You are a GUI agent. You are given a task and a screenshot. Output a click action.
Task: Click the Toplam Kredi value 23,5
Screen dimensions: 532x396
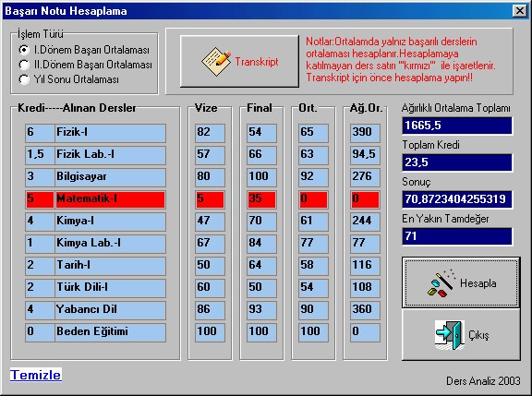[x=457, y=162]
